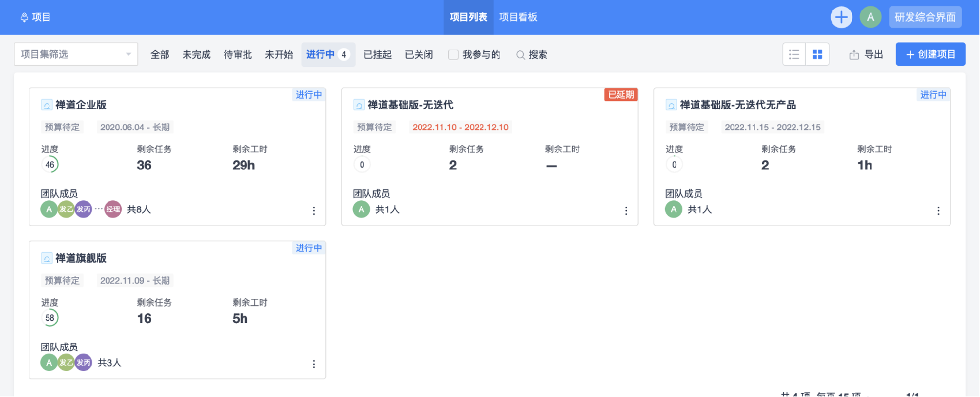The image size is (980, 397).
Task: Switch to 项目看板 tab
Action: pos(518,17)
